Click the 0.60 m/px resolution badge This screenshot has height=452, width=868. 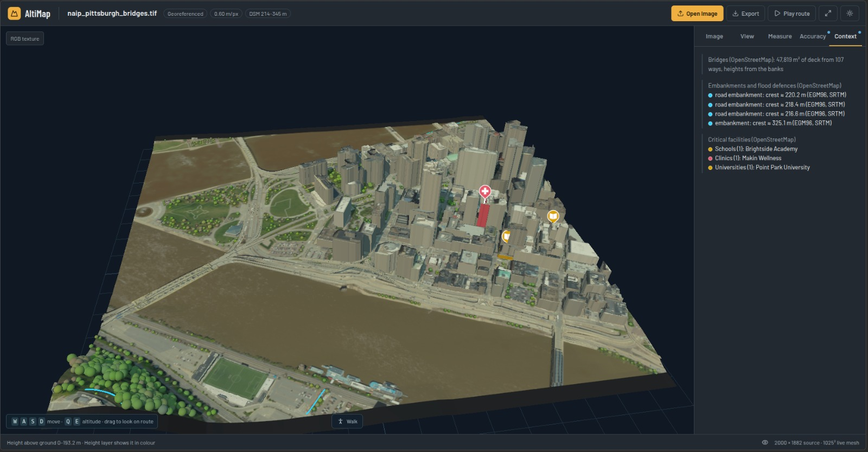(x=226, y=14)
